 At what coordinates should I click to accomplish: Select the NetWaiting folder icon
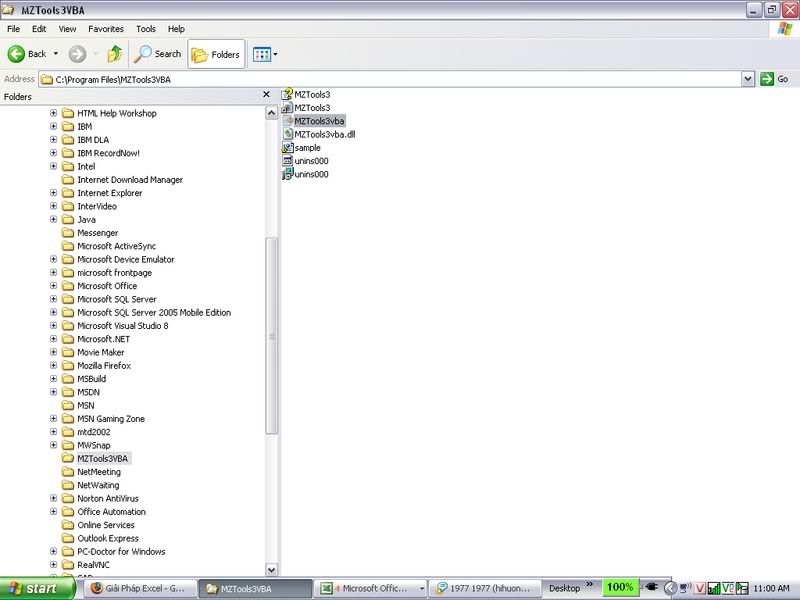tap(68, 485)
